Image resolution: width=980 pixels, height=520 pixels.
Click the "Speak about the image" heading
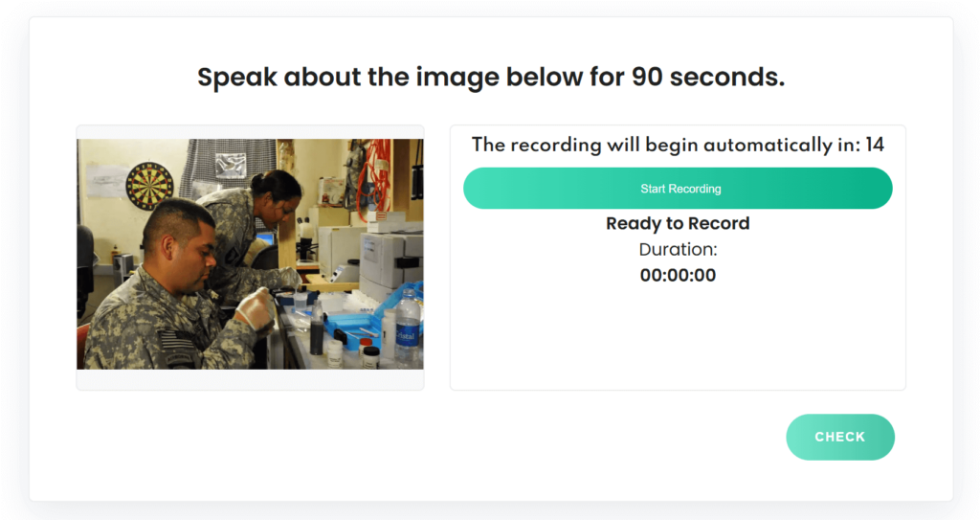click(490, 78)
